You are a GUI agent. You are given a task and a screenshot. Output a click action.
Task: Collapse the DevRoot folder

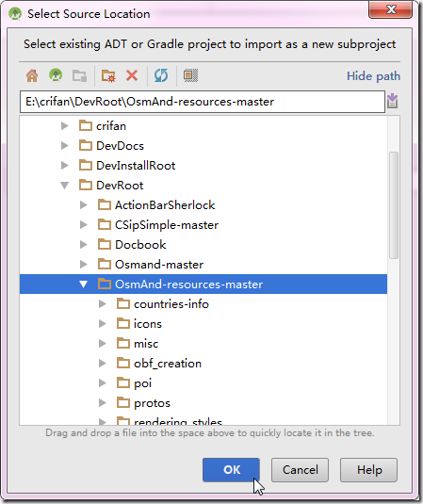tap(65, 186)
